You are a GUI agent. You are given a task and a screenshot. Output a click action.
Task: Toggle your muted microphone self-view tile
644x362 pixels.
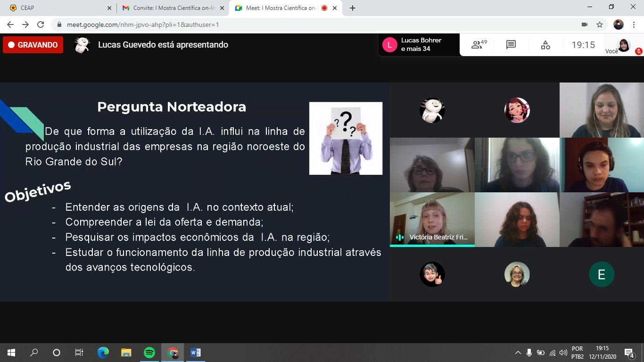(624, 46)
